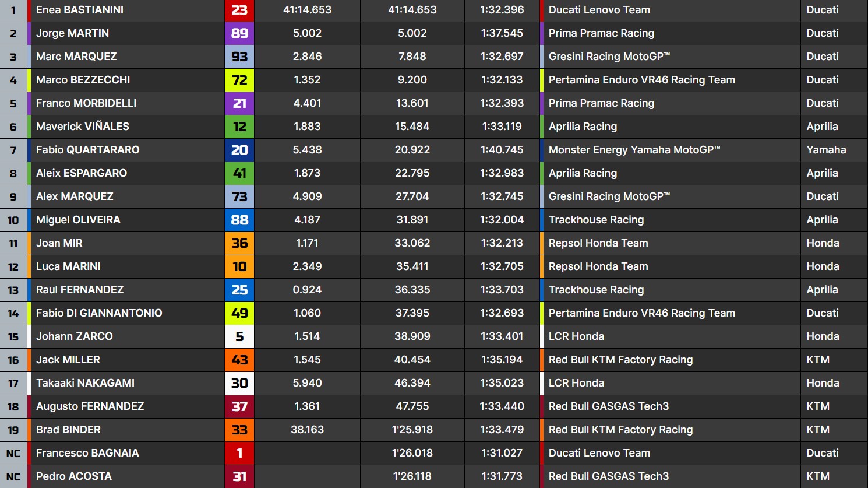Viewport: 868px width, 488px height.
Task: Select Honda in Nakagami's row
Action: pos(823,383)
